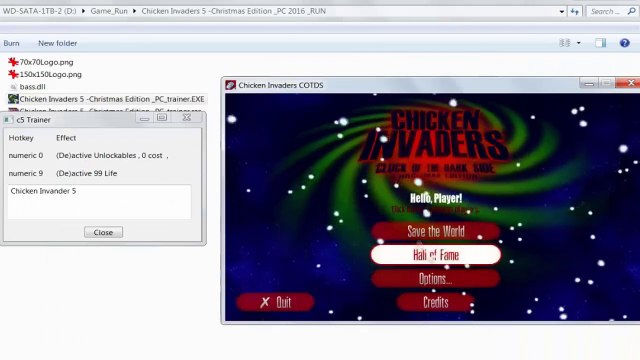Maximize the c5 Trainer window
Viewport: 640px width, 360px height.
tap(162, 118)
